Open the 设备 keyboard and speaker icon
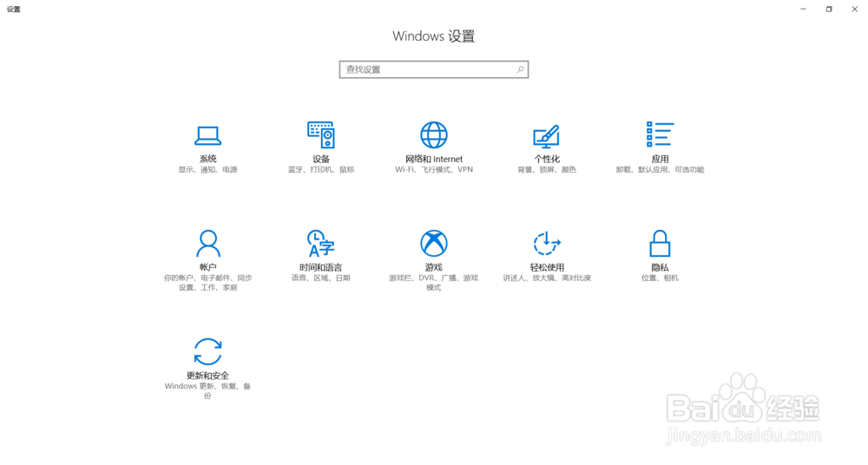The height and width of the screenshot is (465, 868). click(x=321, y=134)
